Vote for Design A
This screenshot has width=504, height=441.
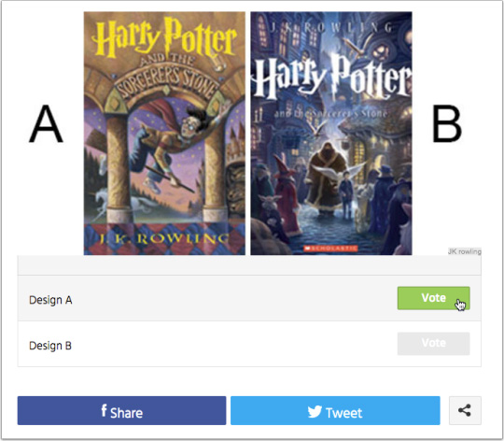(x=433, y=298)
